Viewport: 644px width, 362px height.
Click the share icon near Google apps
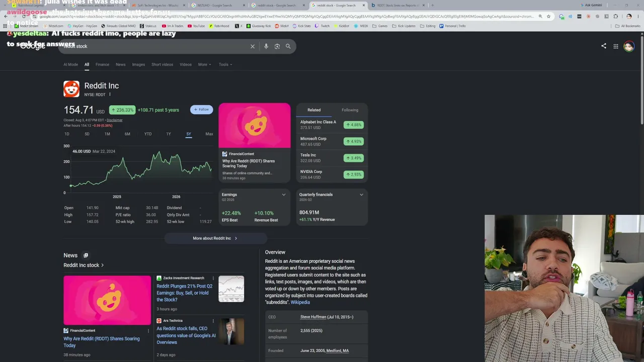(604, 46)
